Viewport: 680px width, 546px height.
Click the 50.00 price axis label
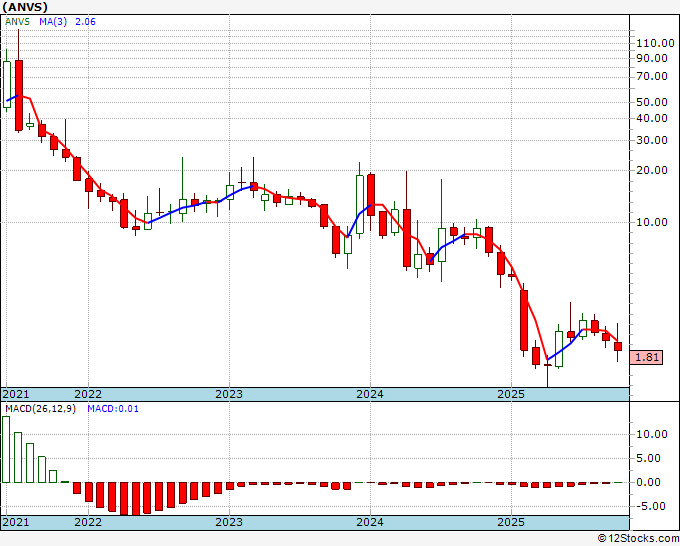click(x=652, y=102)
